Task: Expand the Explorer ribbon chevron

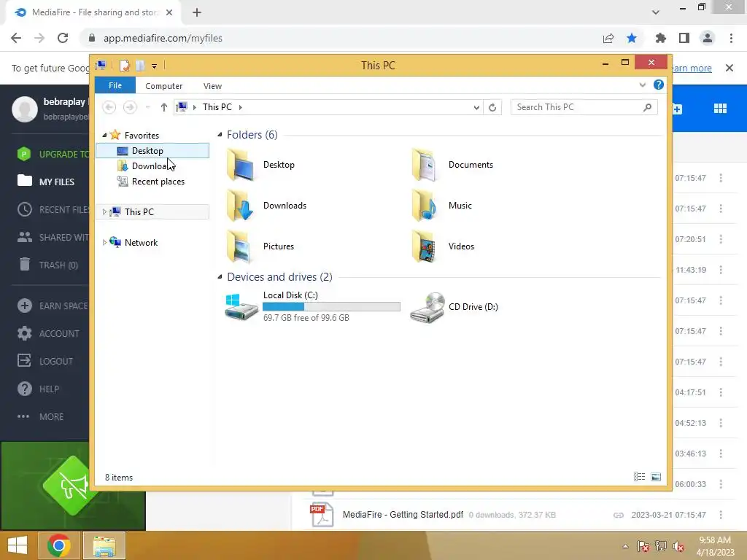Action: [x=642, y=85]
